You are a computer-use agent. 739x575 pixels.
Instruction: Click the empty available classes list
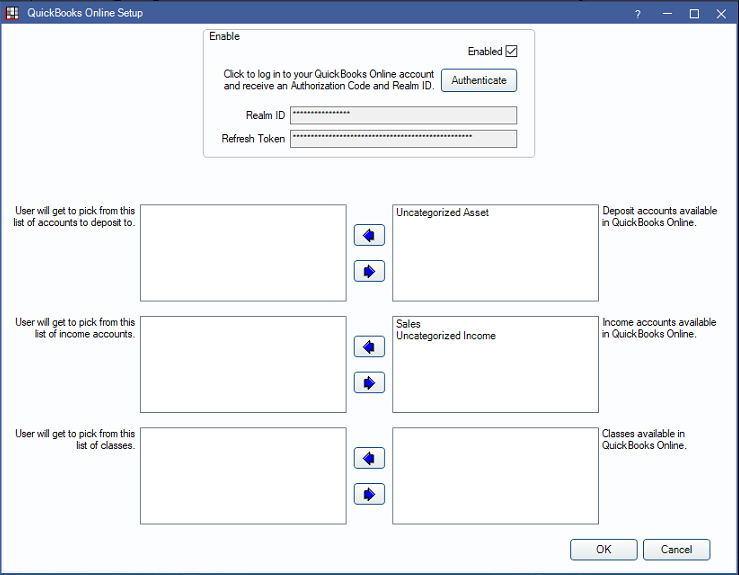tap(495, 476)
